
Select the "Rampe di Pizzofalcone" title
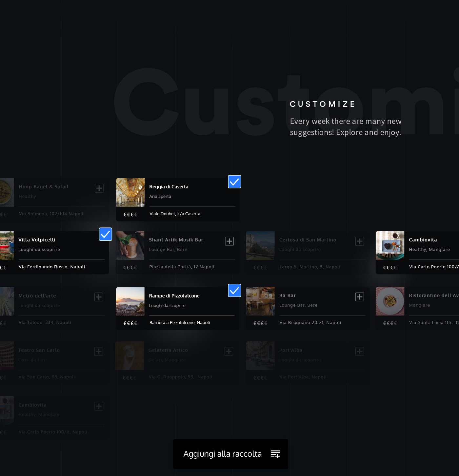[x=174, y=296]
